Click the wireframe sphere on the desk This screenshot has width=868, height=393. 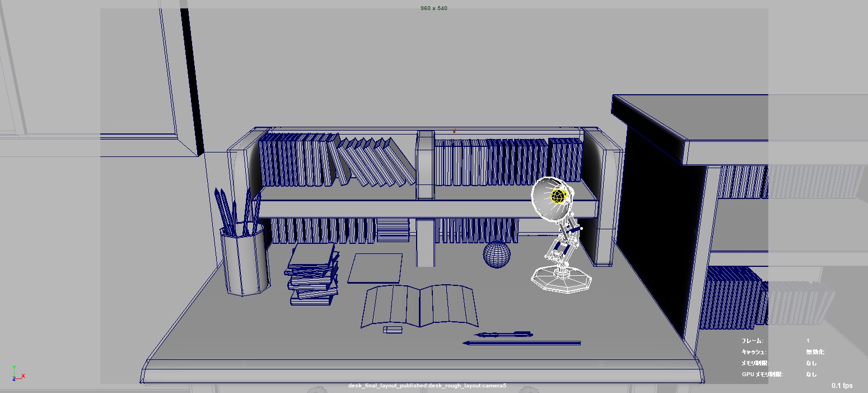click(x=497, y=255)
